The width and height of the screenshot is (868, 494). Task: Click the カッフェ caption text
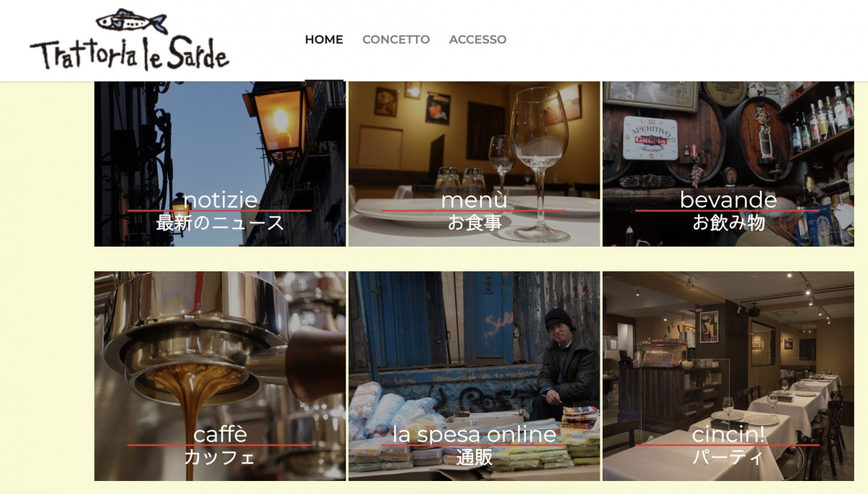click(x=220, y=457)
